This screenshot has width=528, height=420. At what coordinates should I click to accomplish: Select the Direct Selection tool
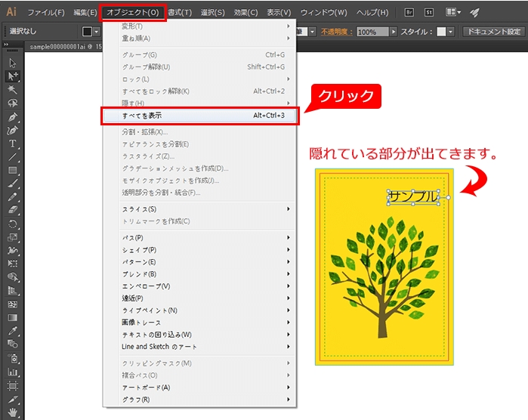click(12, 76)
